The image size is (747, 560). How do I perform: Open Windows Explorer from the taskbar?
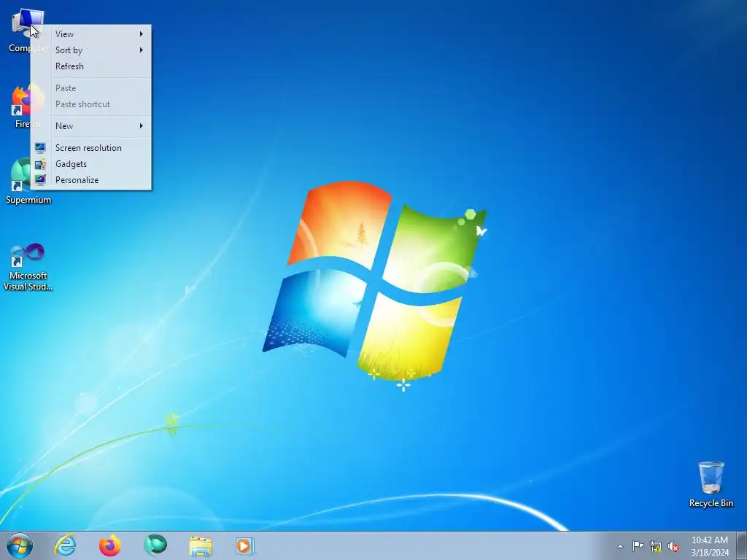[201, 545]
